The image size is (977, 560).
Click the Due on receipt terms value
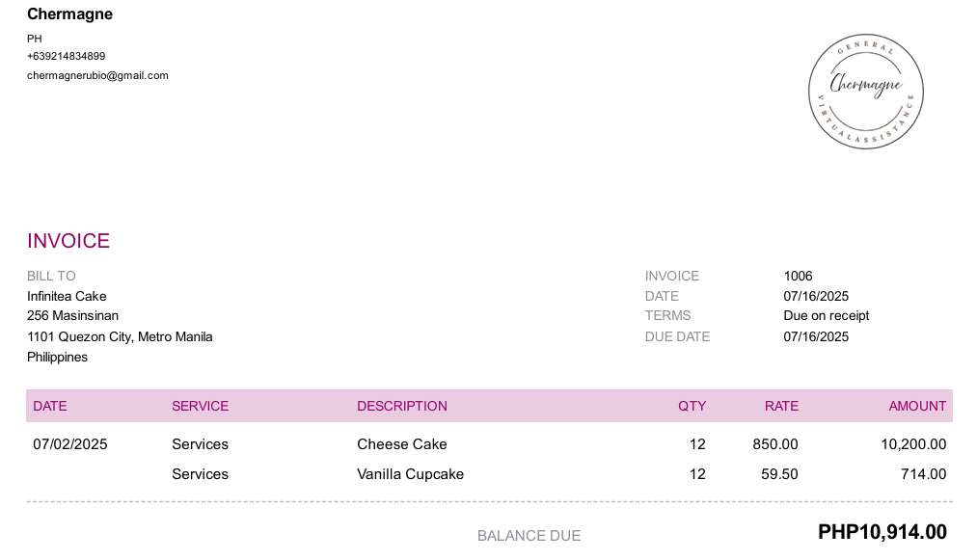(x=827, y=316)
